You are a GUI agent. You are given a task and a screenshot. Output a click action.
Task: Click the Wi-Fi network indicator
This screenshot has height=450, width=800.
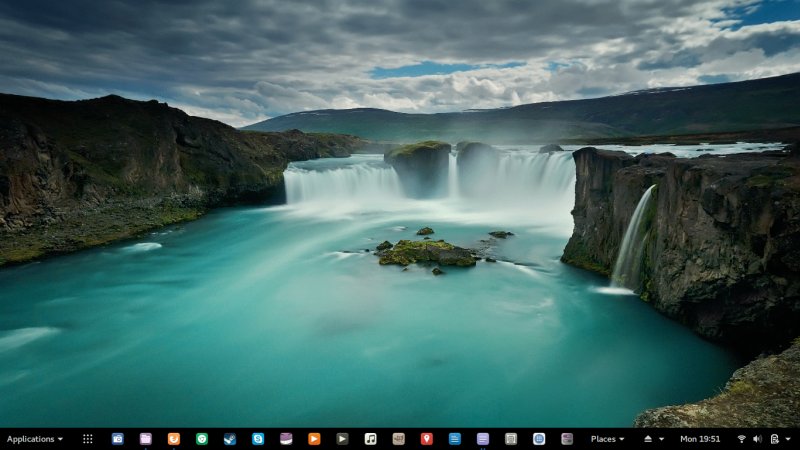(x=742, y=439)
